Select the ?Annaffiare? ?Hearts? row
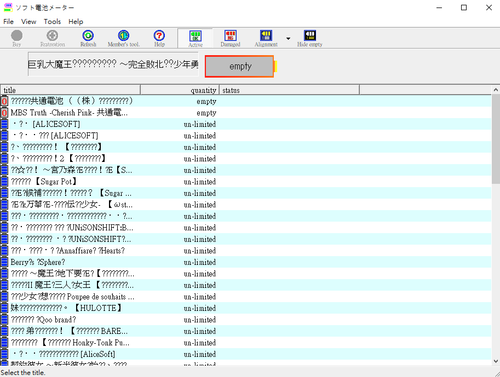 (x=246, y=251)
